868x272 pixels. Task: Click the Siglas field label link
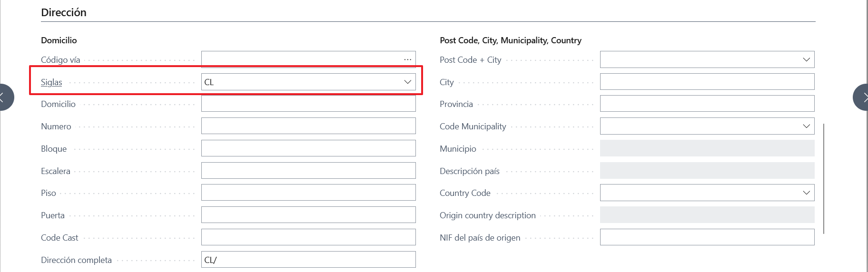tap(51, 82)
